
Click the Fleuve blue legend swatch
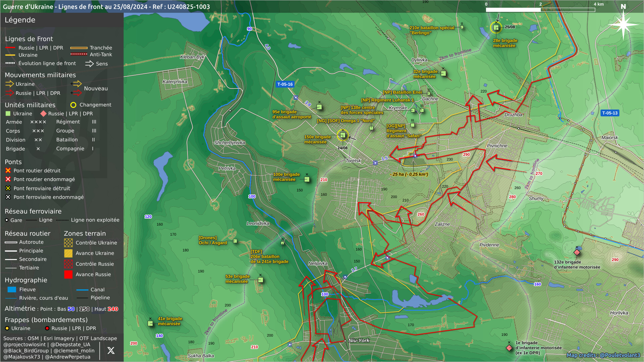[12, 290]
